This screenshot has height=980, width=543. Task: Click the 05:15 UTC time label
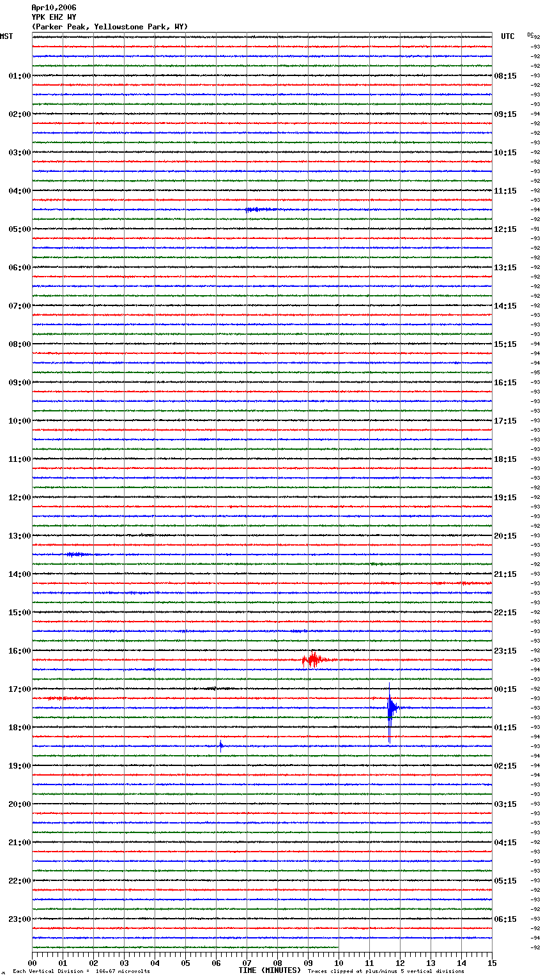click(505, 881)
